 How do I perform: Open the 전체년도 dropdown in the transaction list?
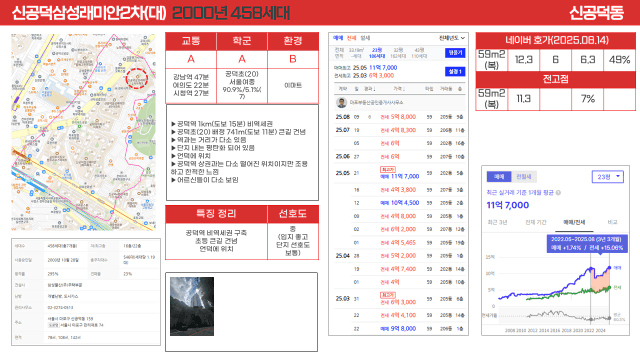coord(452,38)
